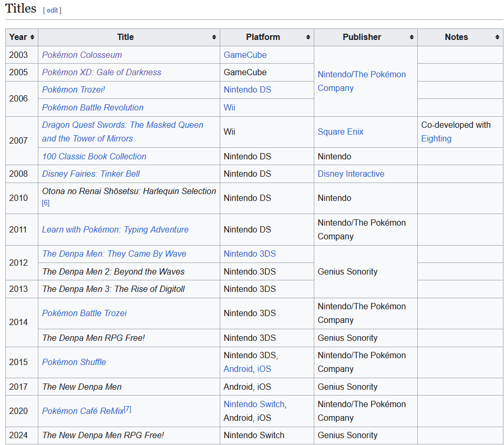This screenshot has width=504, height=445.
Task: Open the Pokémon Battle Revolution link
Action: [93, 107]
